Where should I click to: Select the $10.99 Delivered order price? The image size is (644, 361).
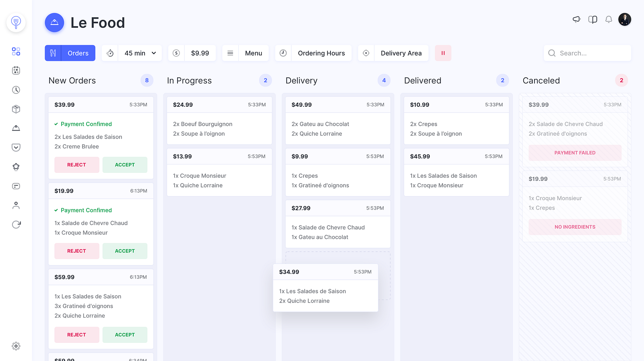[419, 105]
